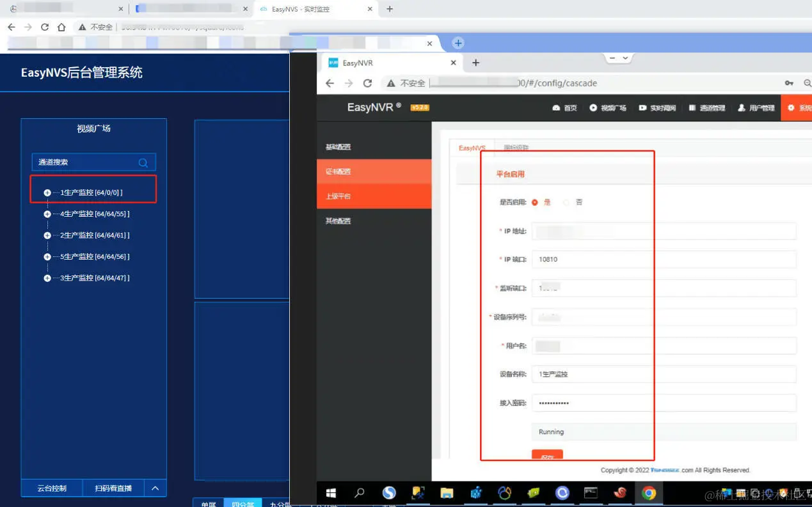Open the command prompt from taskbar

591,493
